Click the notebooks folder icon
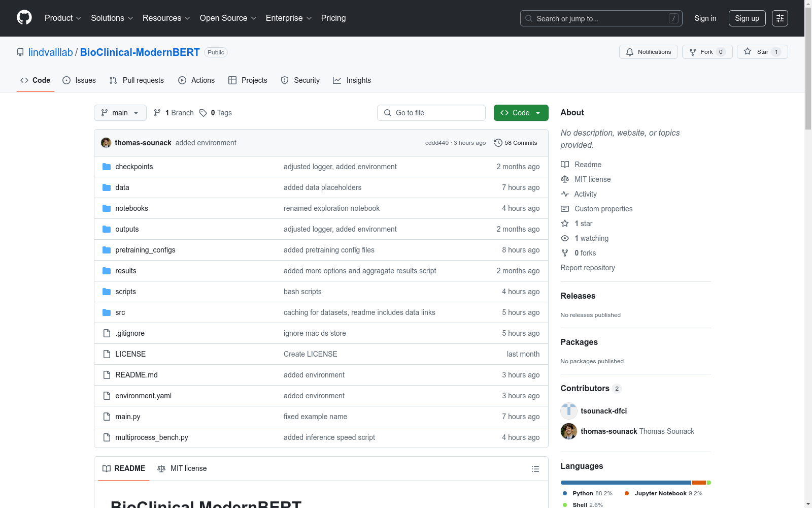The width and height of the screenshot is (812, 508). click(x=107, y=208)
